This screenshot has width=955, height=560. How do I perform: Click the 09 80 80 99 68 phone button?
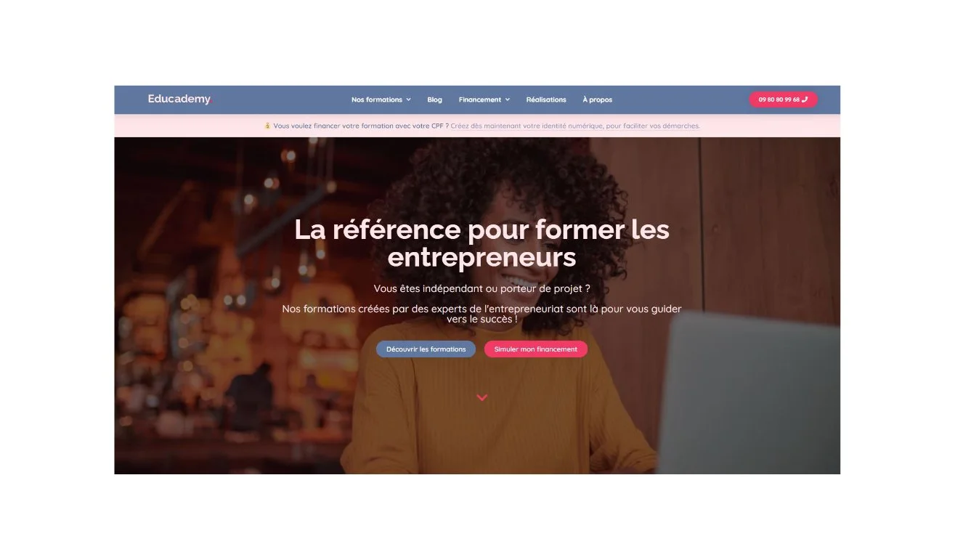coord(783,100)
